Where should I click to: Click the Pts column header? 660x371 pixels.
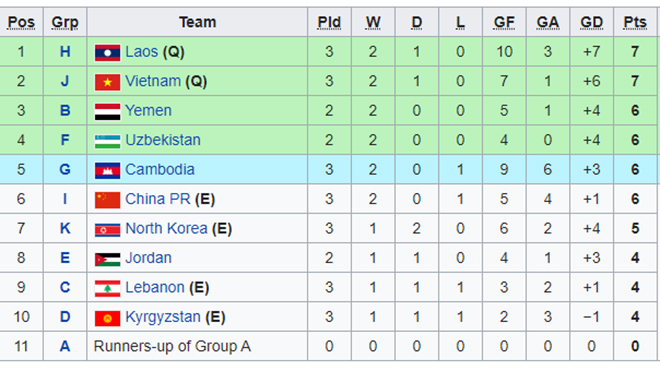(635, 22)
